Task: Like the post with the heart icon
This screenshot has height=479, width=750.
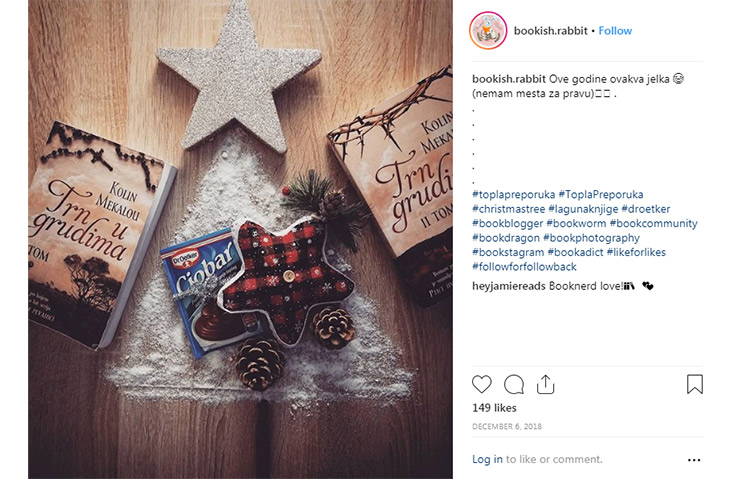Action: [x=482, y=384]
